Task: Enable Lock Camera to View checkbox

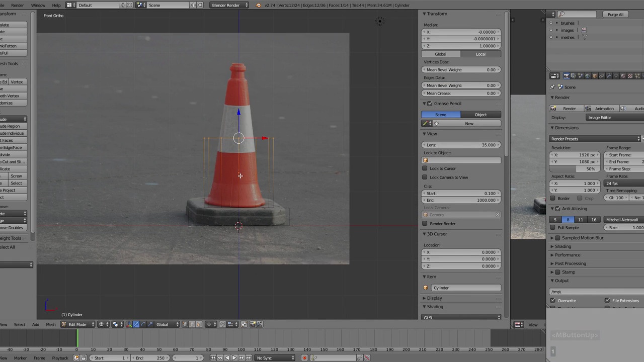Action: coord(425,177)
